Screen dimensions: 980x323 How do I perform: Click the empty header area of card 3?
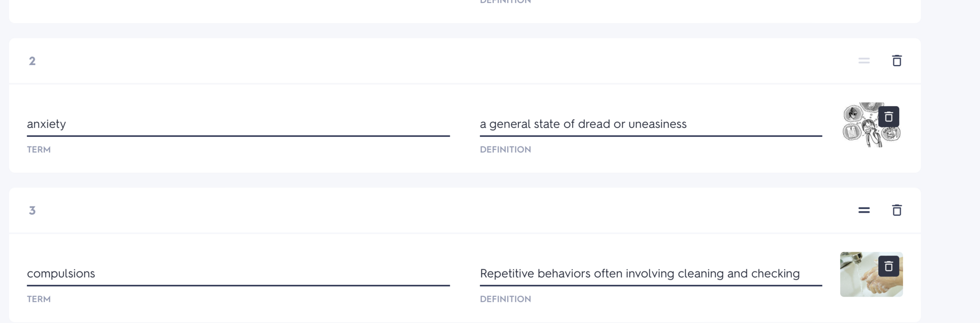(x=431, y=210)
